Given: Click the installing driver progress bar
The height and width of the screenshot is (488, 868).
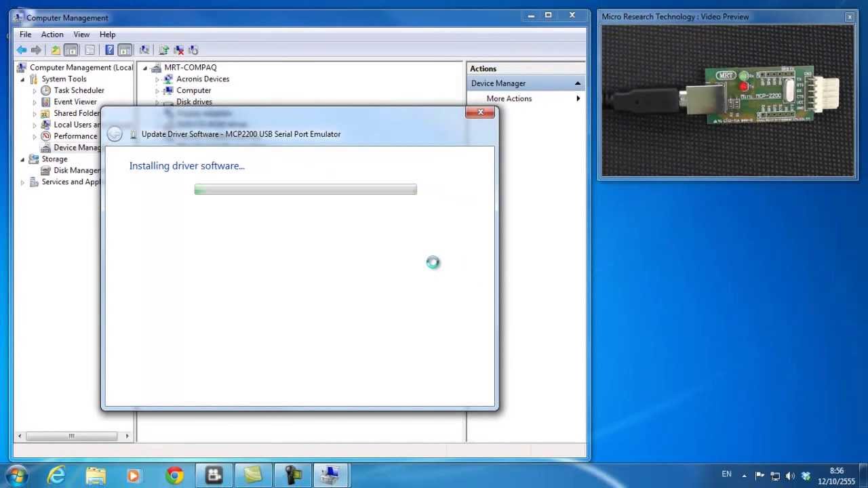Looking at the screenshot, I should (305, 190).
